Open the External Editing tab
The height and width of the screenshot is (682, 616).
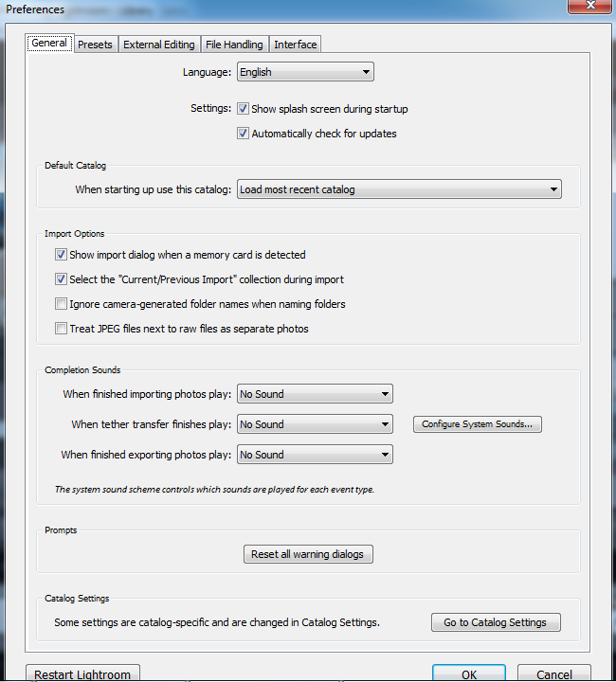159,45
